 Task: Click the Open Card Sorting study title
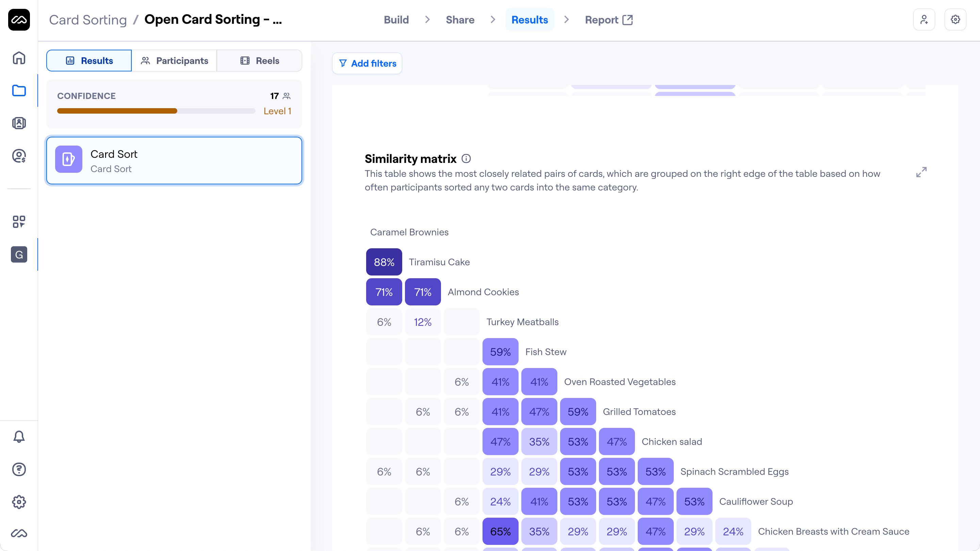coord(213,19)
